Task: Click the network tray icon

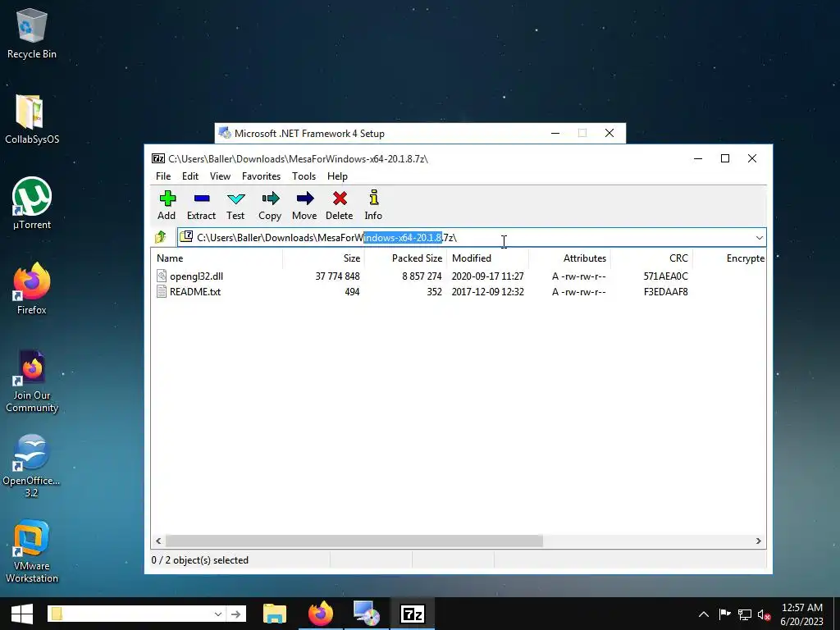Action: coord(745,614)
